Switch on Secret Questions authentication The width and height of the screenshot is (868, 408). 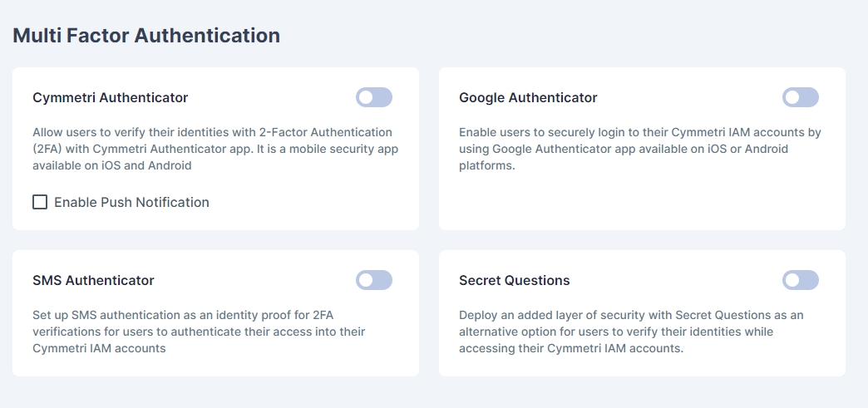click(x=800, y=281)
